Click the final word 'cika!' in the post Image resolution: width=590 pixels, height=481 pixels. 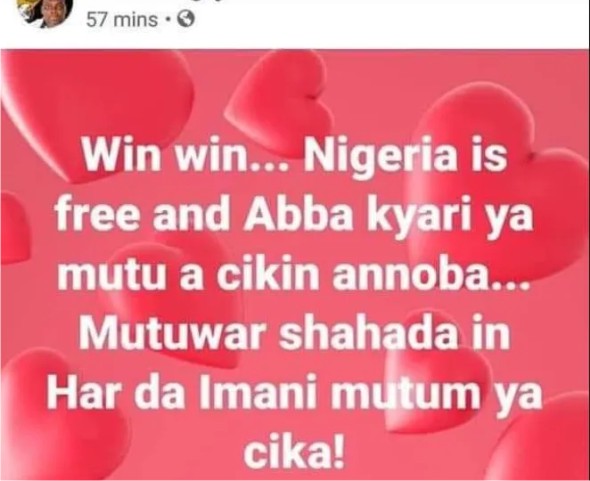(x=294, y=451)
